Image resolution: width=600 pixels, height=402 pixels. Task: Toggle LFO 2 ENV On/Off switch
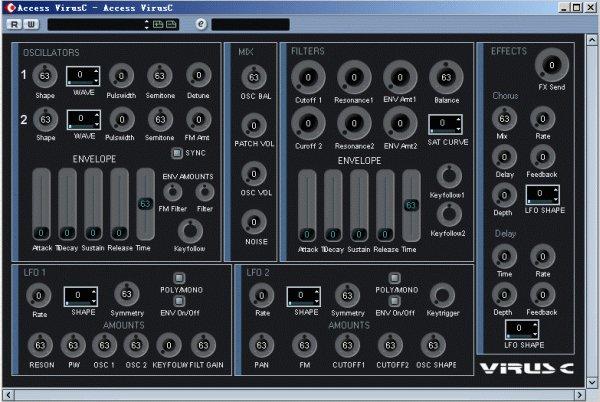pyautogui.click(x=395, y=301)
